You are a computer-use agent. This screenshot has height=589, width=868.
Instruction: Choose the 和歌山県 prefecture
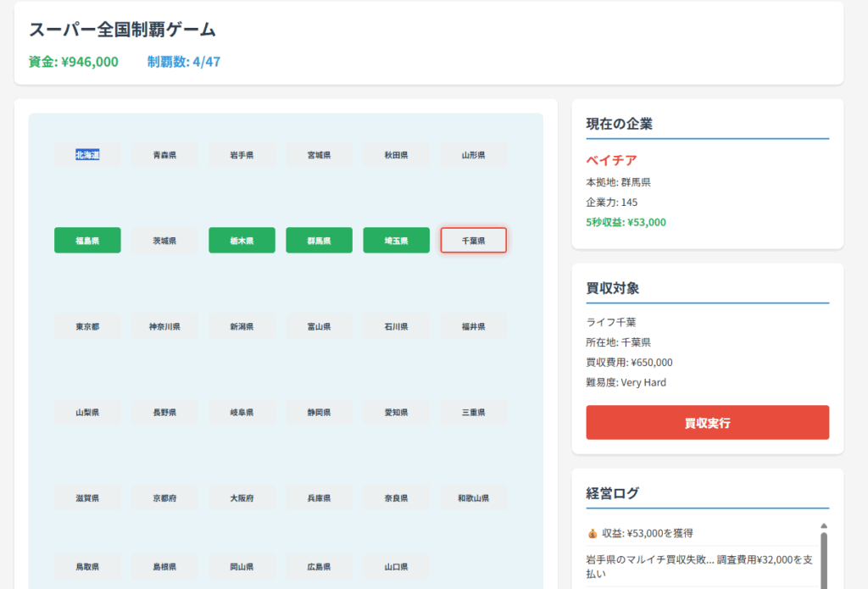pos(473,498)
